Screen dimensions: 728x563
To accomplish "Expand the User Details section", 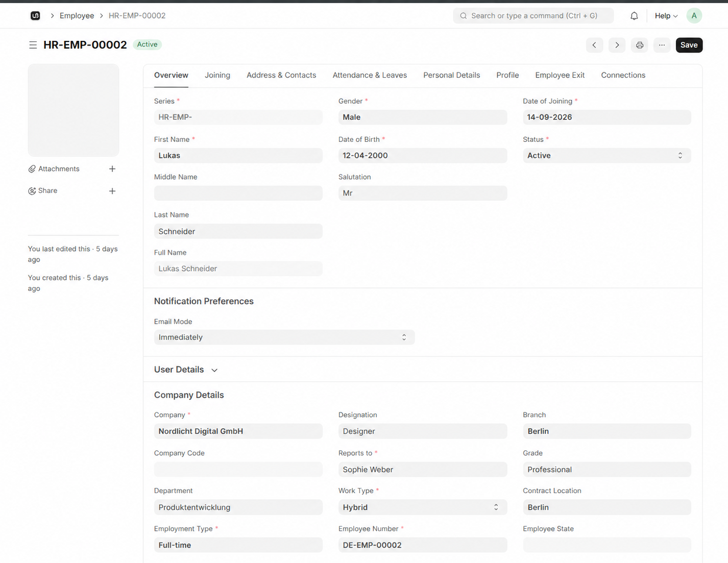I will click(186, 370).
